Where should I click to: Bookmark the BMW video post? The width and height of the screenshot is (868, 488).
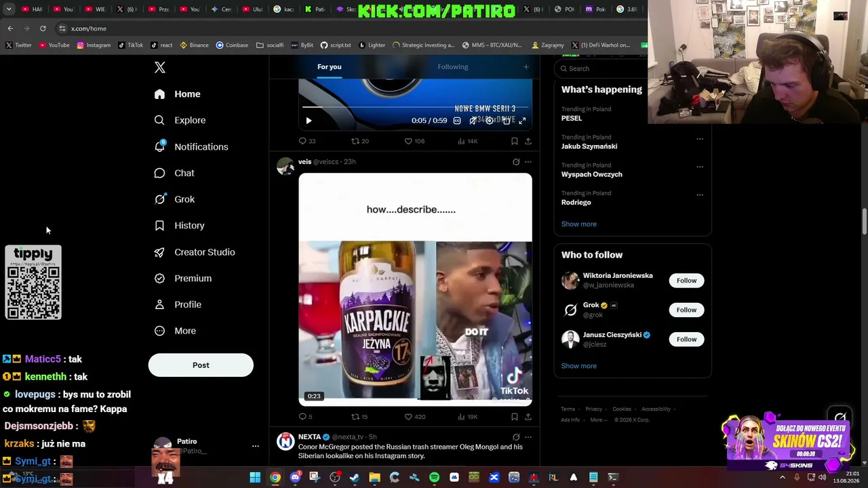click(x=515, y=141)
